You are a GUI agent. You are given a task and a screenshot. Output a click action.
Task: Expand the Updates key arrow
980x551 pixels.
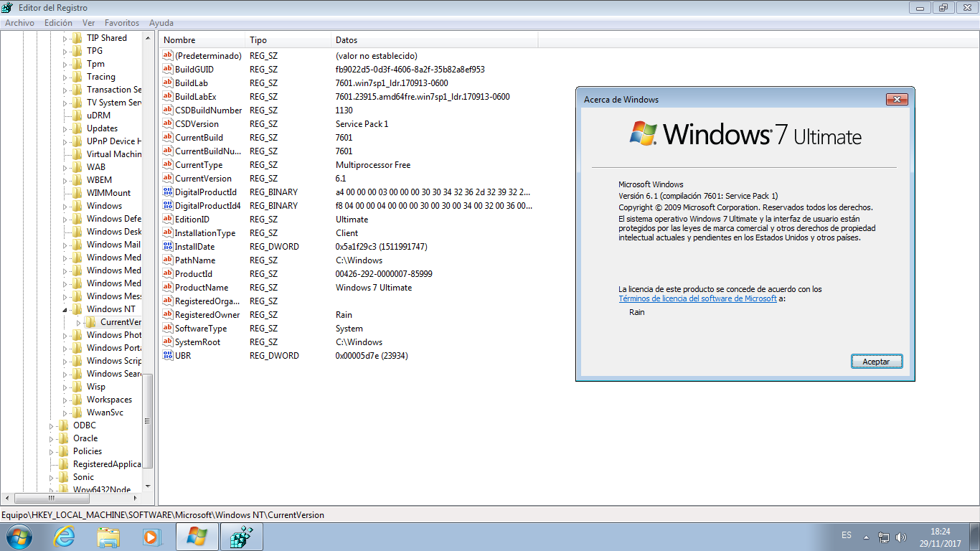(65, 128)
